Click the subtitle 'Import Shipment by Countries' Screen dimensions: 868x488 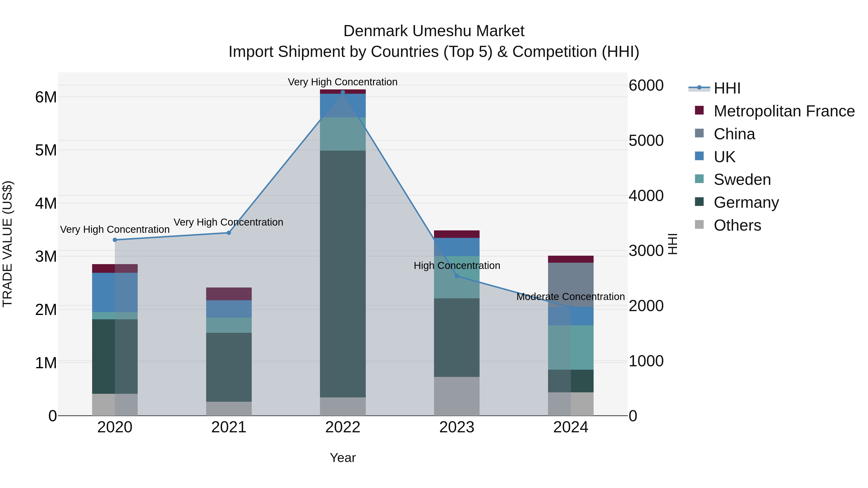tap(334, 52)
